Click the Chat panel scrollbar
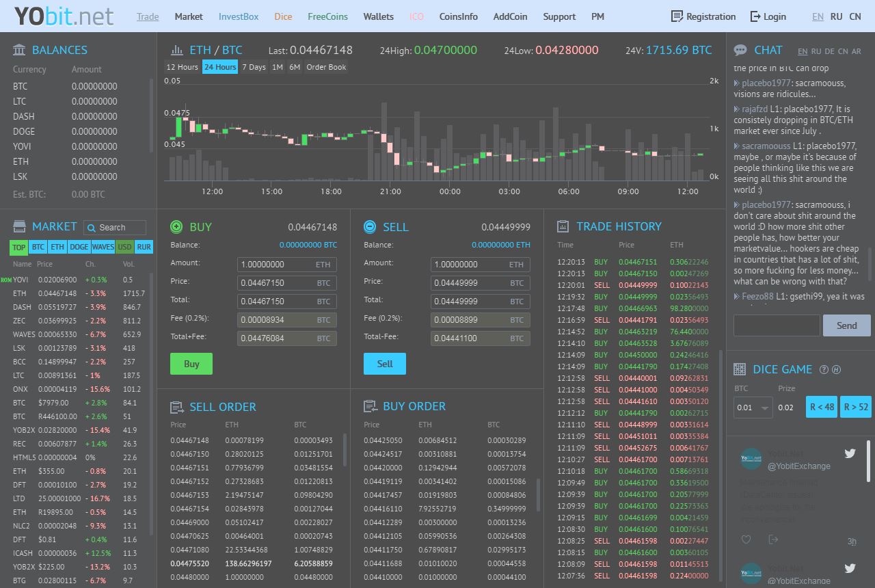Image resolution: width=875 pixels, height=588 pixels. 870,263
